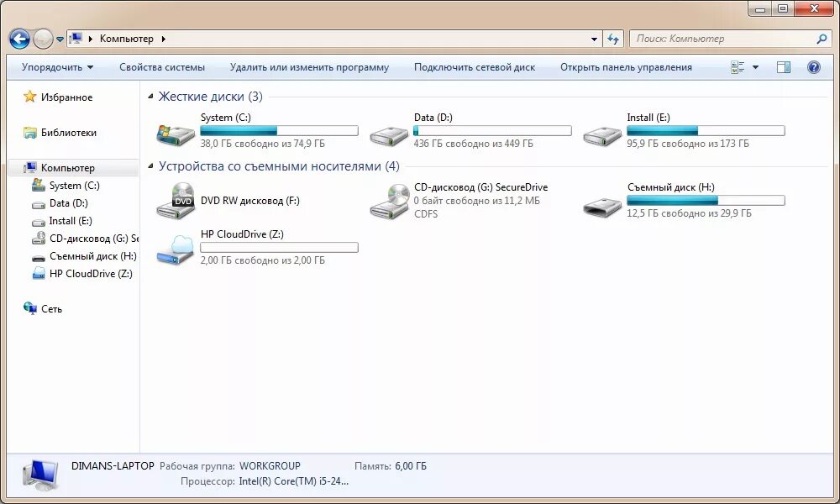Viewport: 840px width, 504px height.
Task: Select Install (E:) in navigation tree
Action: pyautogui.click(x=71, y=221)
